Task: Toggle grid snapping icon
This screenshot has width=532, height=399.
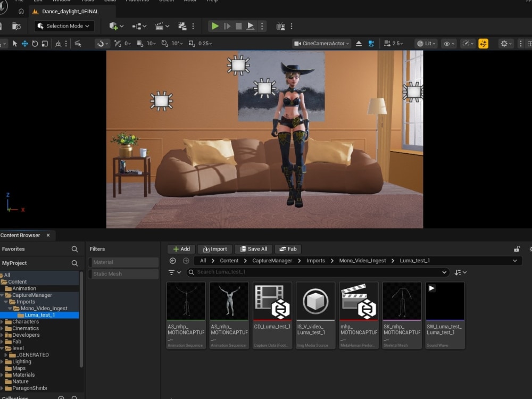Action: [140, 44]
